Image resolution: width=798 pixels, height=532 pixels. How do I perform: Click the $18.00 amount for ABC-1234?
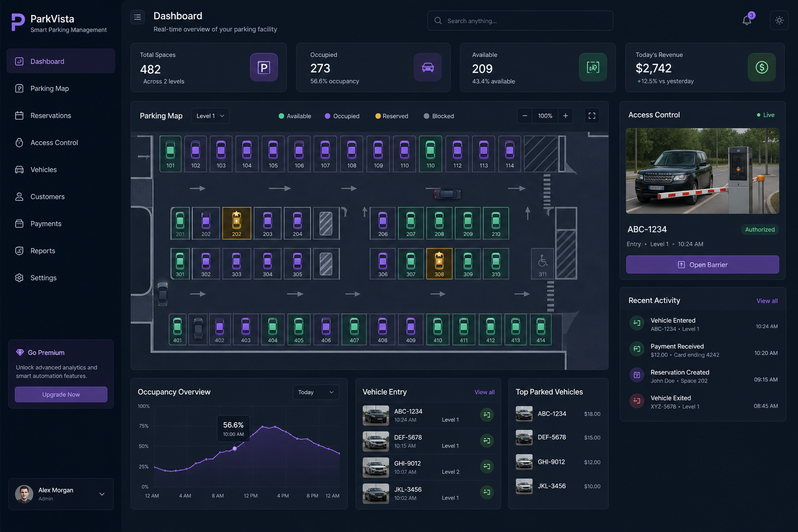pos(592,414)
